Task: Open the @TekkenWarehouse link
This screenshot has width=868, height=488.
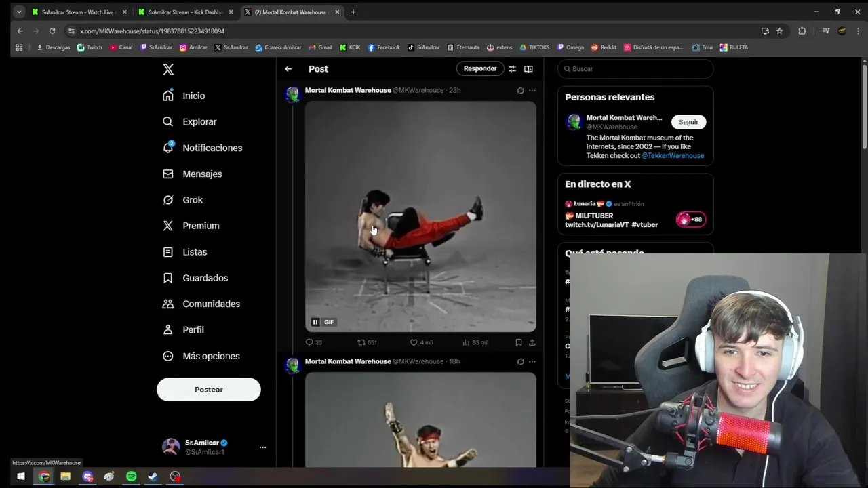Action: point(673,155)
